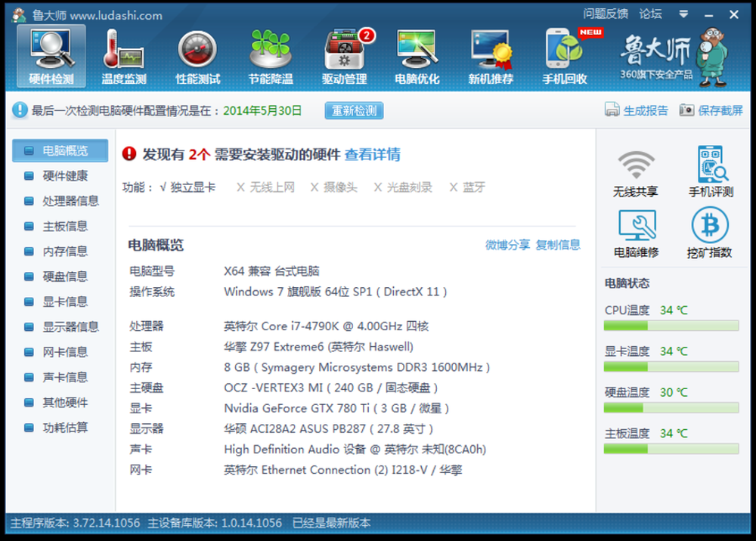Viewport: 756px width, 541px height.
Task: Click the 生成报告 link text
Action: 646,111
